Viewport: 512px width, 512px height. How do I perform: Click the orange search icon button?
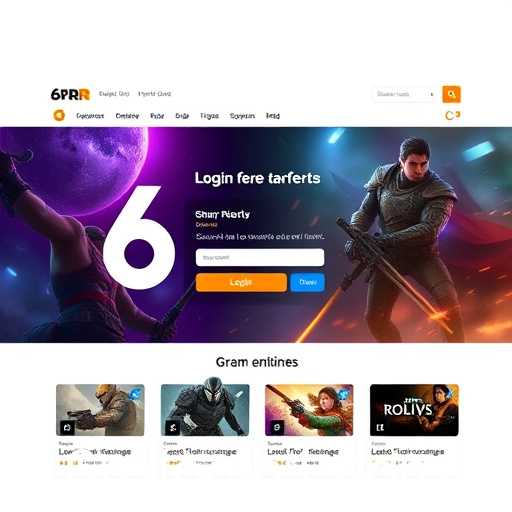point(451,94)
